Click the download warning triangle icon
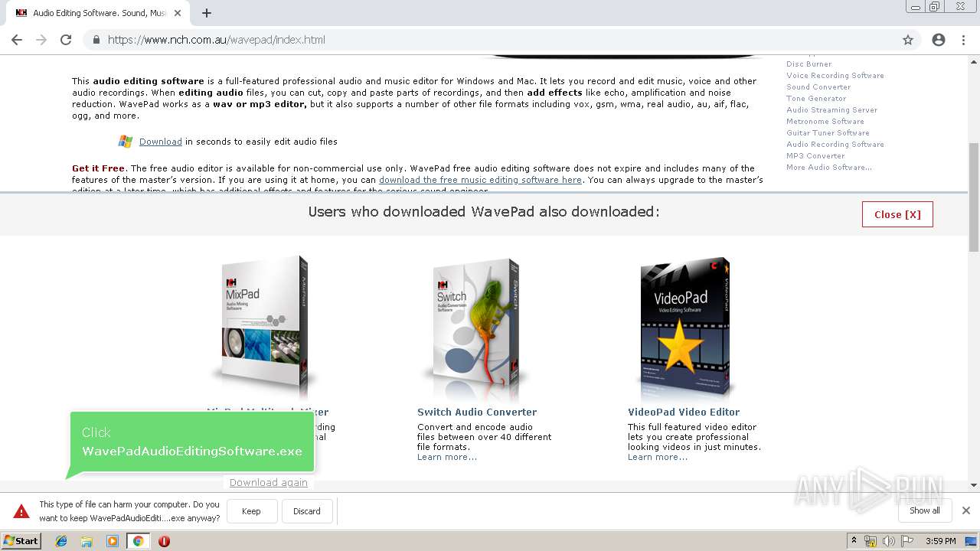The height and width of the screenshot is (551, 980). 21,511
